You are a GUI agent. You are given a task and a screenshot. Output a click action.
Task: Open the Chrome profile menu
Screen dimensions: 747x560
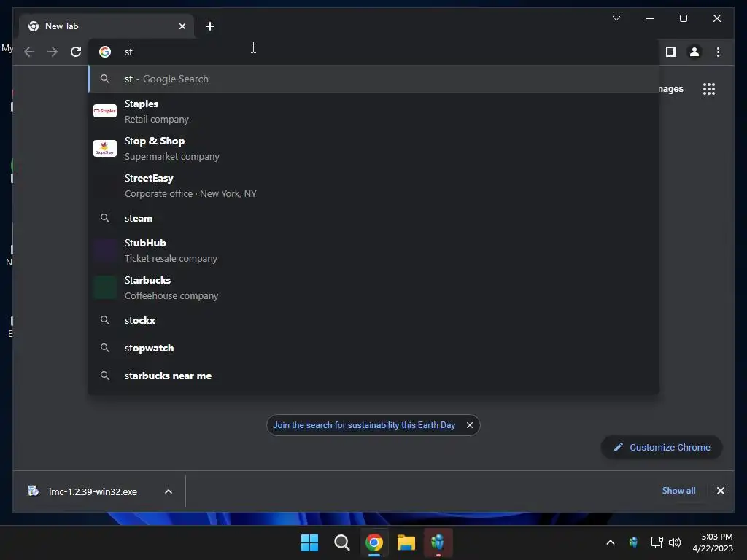(694, 52)
